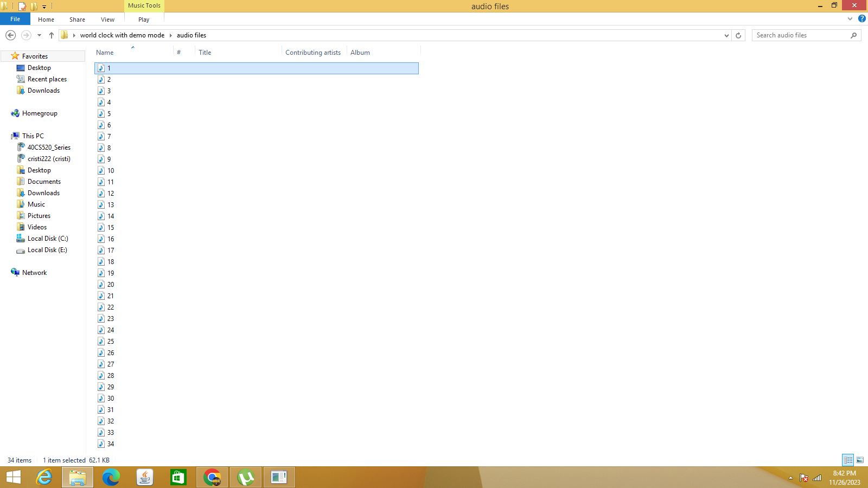Create a new folder using the Quick Access Toolbar icon
Image resolution: width=868 pixels, height=488 pixels.
pyautogui.click(x=34, y=6)
